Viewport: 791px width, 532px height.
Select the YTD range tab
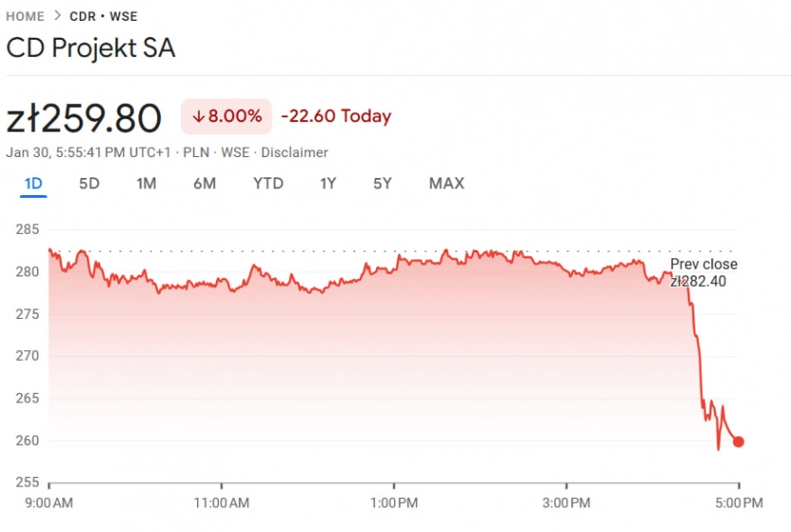tap(268, 183)
